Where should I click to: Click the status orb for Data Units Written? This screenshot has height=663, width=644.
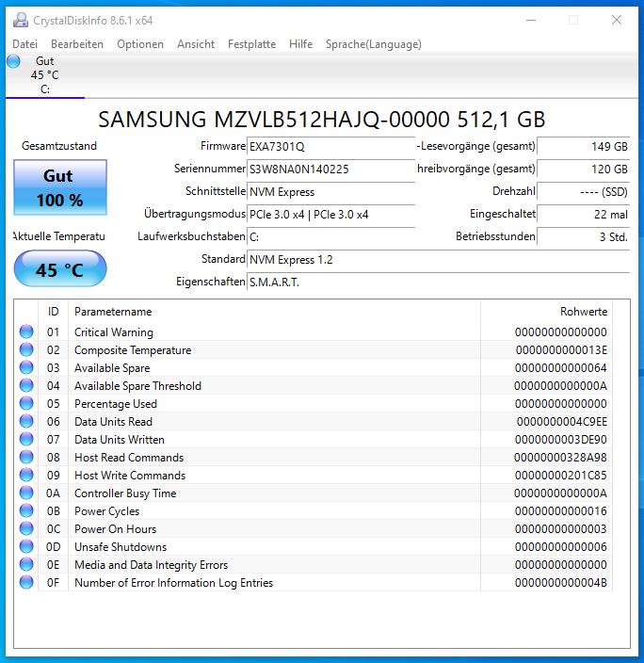click(26, 439)
